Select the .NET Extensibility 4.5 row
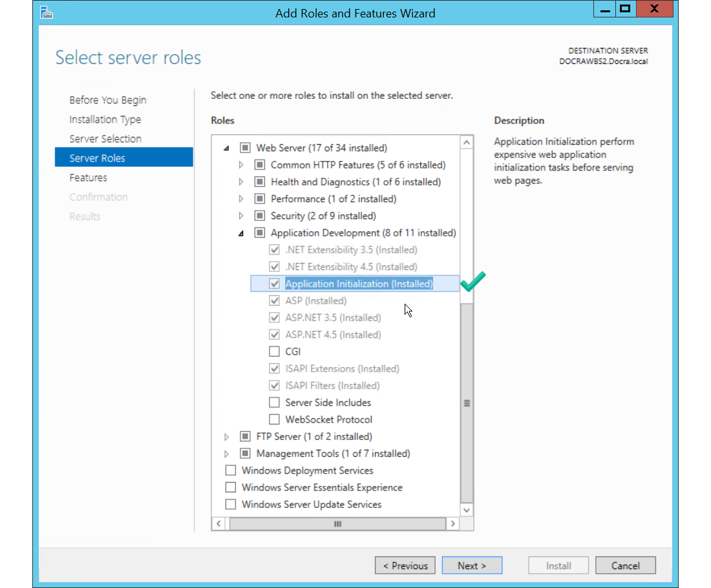This screenshot has height=588, width=711. click(352, 267)
